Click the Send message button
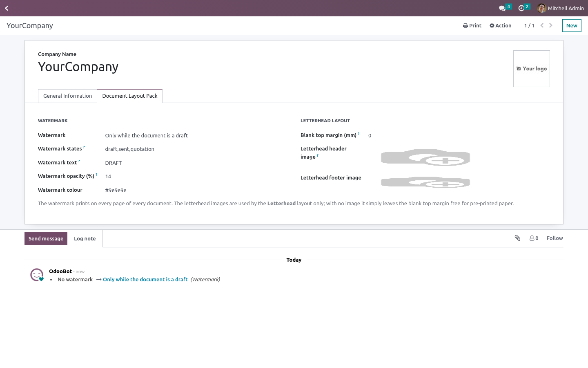 click(x=46, y=238)
